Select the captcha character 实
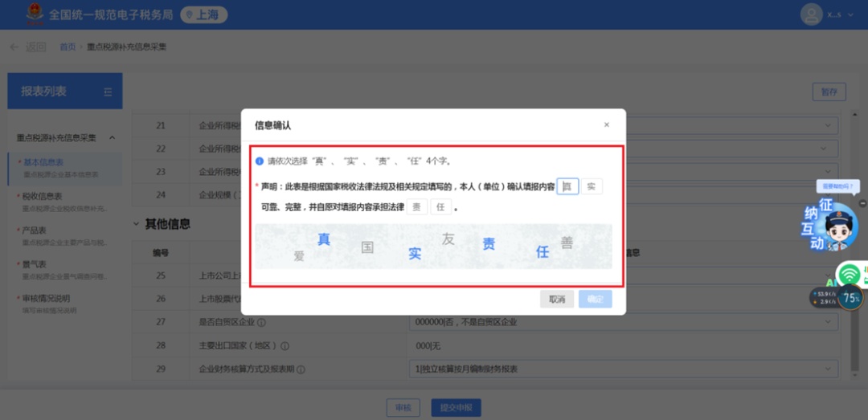The width and height of the screenshot is (868, 420). point(416,254)
